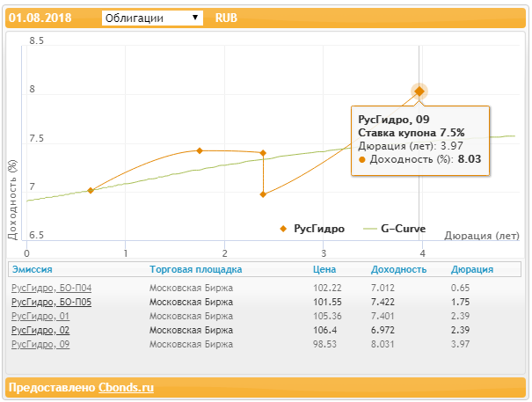532x402 pixels.
Task: Click the highlighted РусГидро 09 data point
Action: pyautogui.click(x=419, y=91)
